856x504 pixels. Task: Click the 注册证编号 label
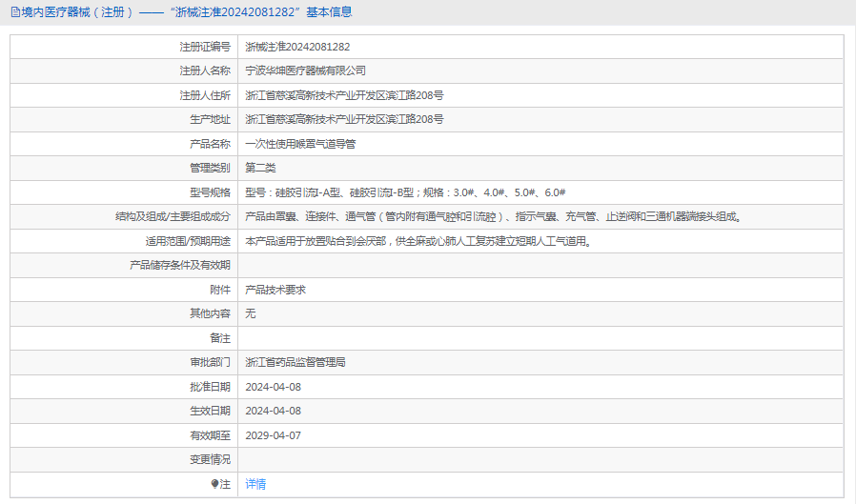point(205,47)
